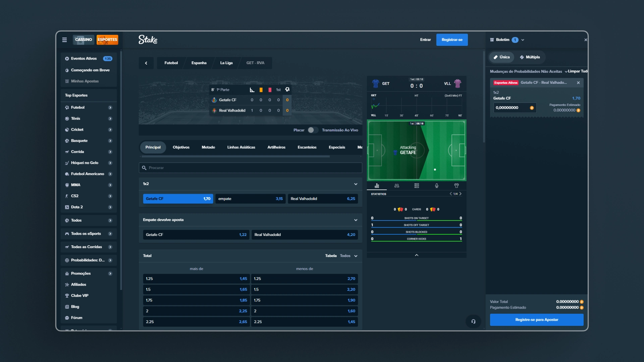The width and height of the screenshot is (644, 362).
Task: Focus the Procurar search field
Action: tap(251, 168)
